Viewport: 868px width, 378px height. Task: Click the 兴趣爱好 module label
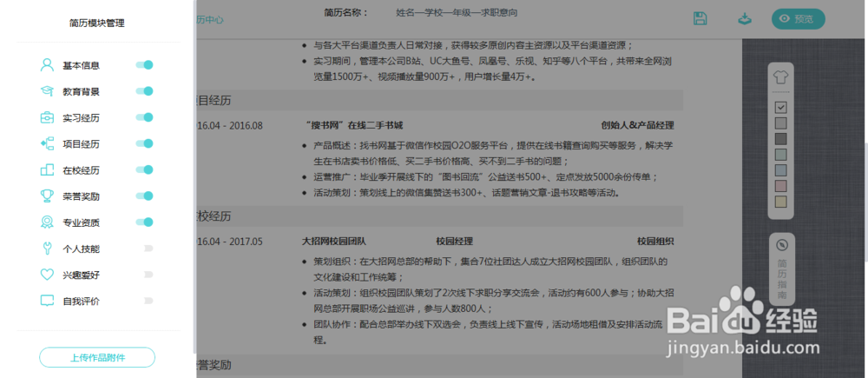[82, 275]
